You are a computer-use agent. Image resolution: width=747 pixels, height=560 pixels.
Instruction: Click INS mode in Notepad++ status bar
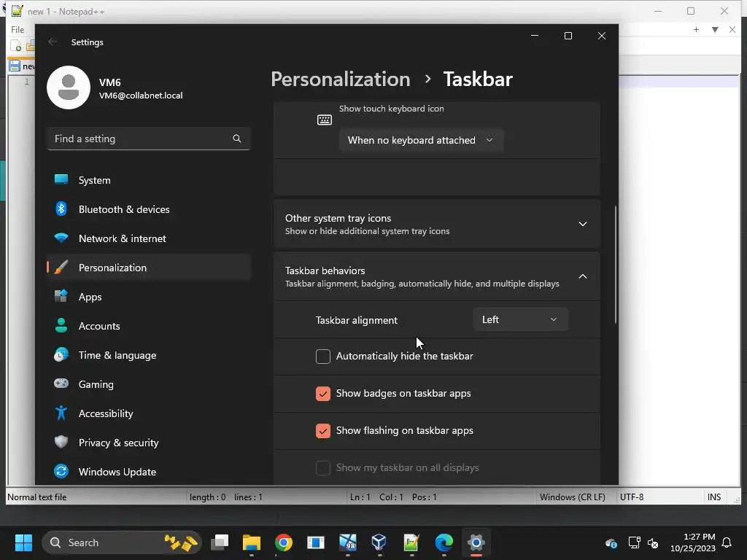tap(713, 497)
